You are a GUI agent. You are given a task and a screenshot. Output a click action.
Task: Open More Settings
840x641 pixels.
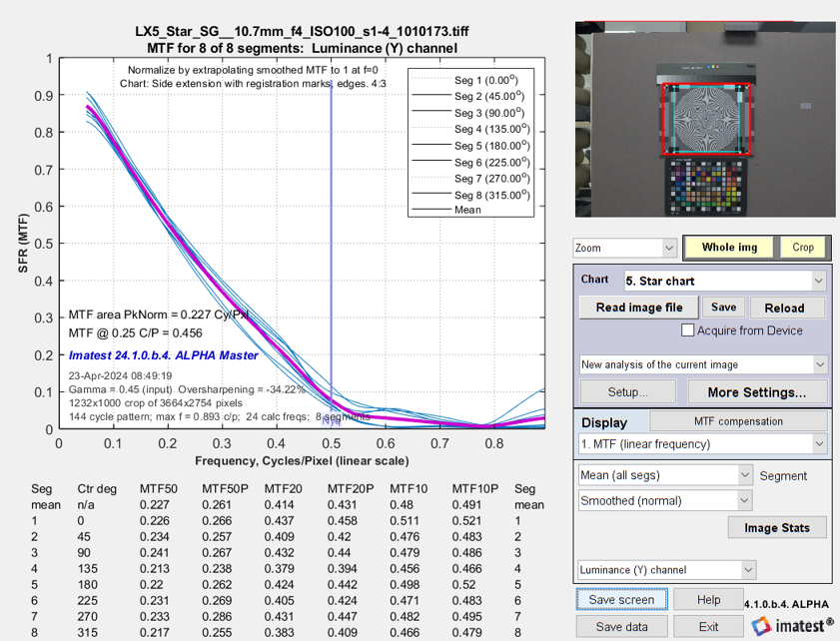coord(756,392)
